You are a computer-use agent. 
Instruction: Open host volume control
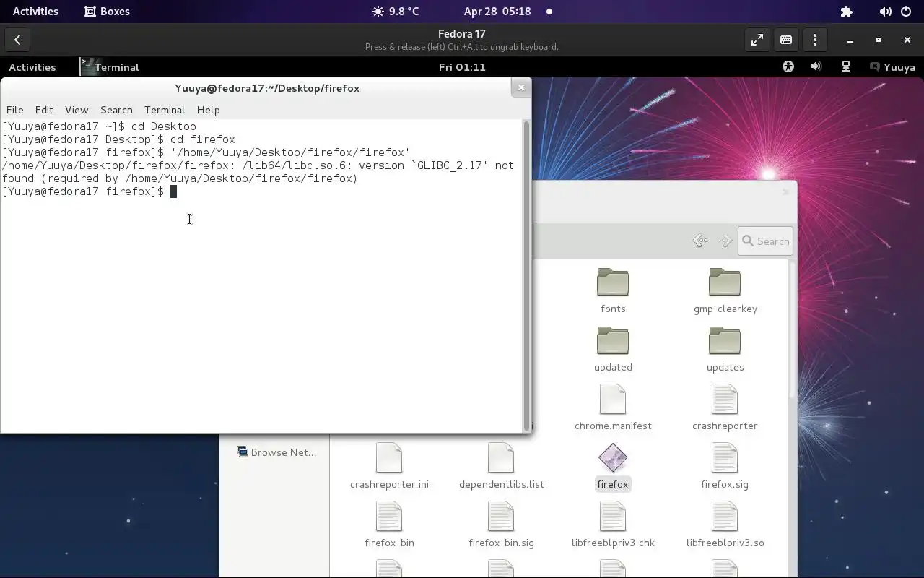[885, 12]
